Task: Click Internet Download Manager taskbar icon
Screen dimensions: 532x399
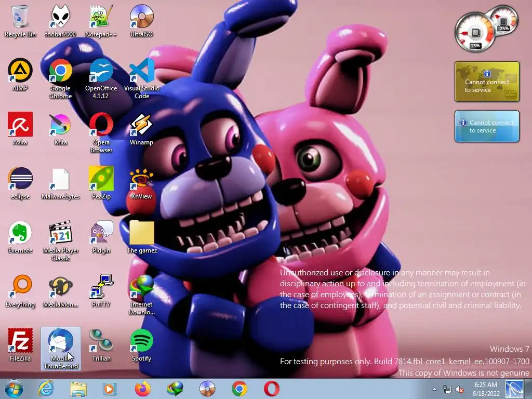Action: [x=175, y=389]
